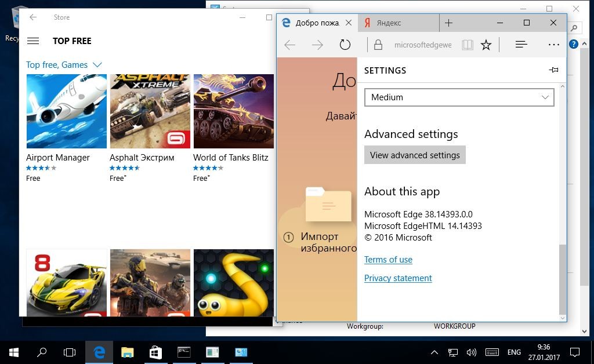This screenshot has width=594, height=364.
Task: Open the Medium dropdown in Settings
Action: (x=459, y=97)
